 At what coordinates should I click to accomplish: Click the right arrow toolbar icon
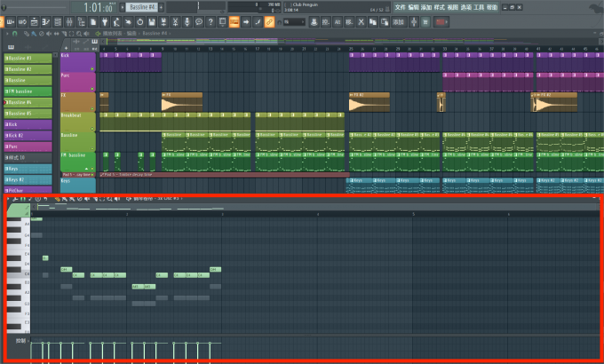246,22
